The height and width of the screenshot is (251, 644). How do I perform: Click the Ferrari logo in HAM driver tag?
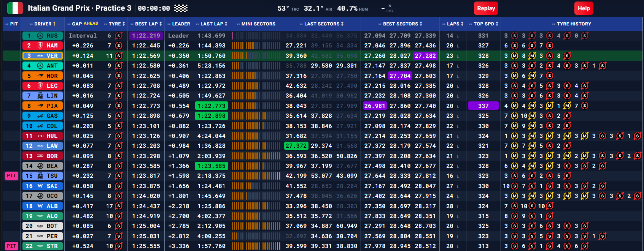coord(40,46)
